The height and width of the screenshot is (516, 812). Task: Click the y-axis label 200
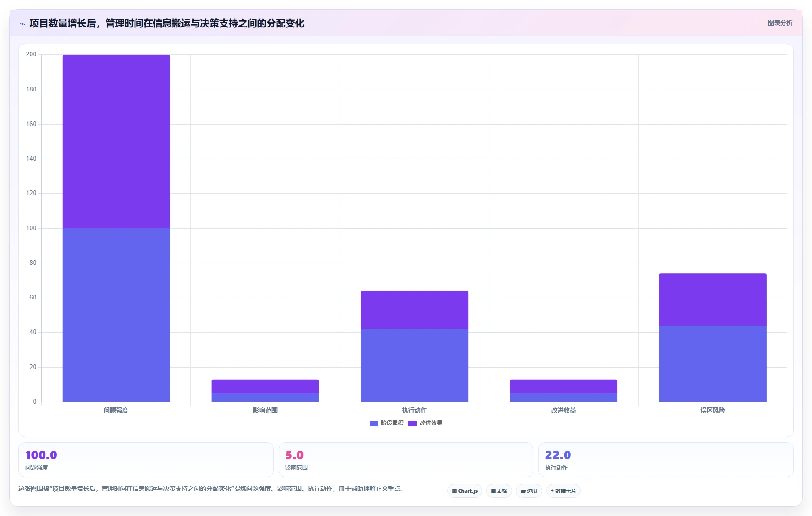31,54
